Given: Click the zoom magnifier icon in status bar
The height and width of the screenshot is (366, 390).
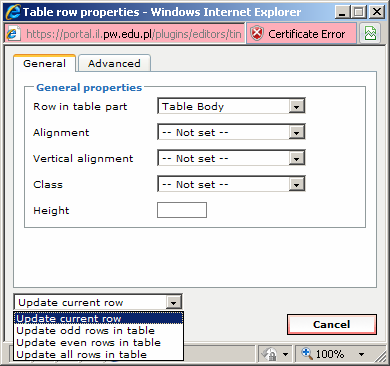Looking at the screenshot, I should tap(307, 353).
